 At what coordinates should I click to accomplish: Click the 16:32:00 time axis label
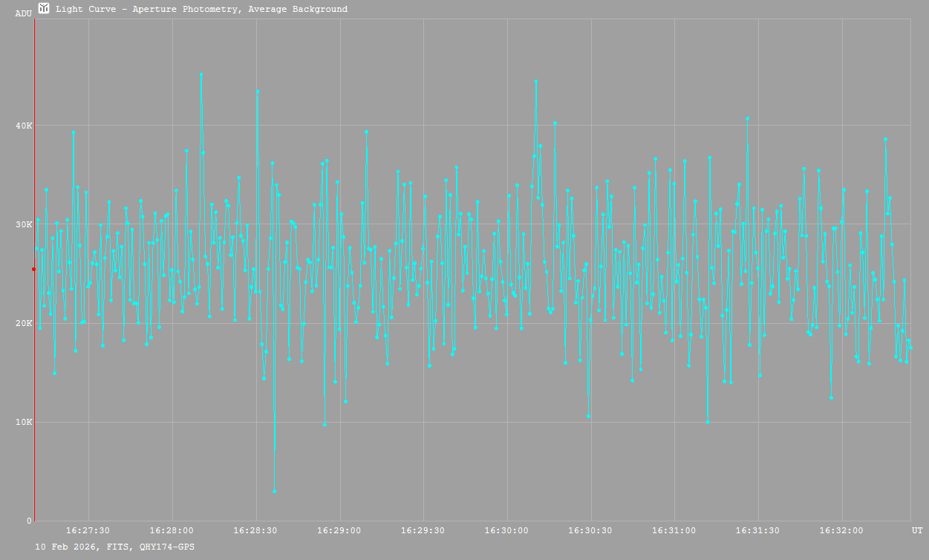(x=842, y=530)
